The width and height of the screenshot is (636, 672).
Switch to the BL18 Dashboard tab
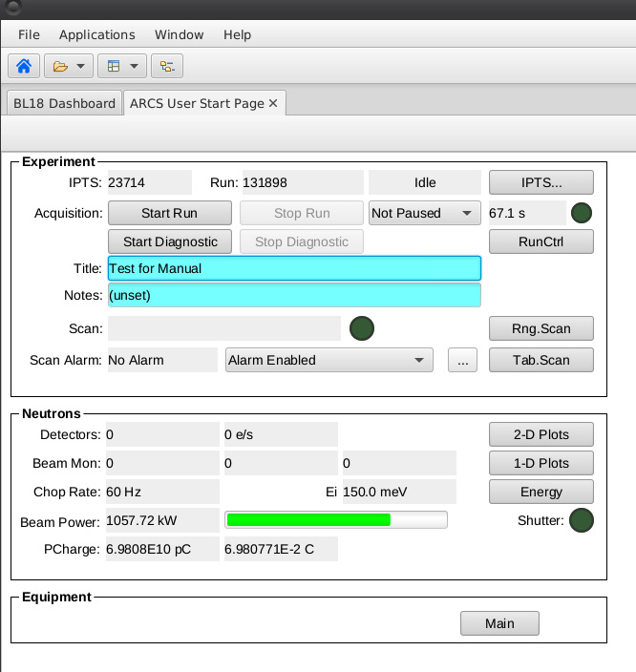(x=63, y=103)
